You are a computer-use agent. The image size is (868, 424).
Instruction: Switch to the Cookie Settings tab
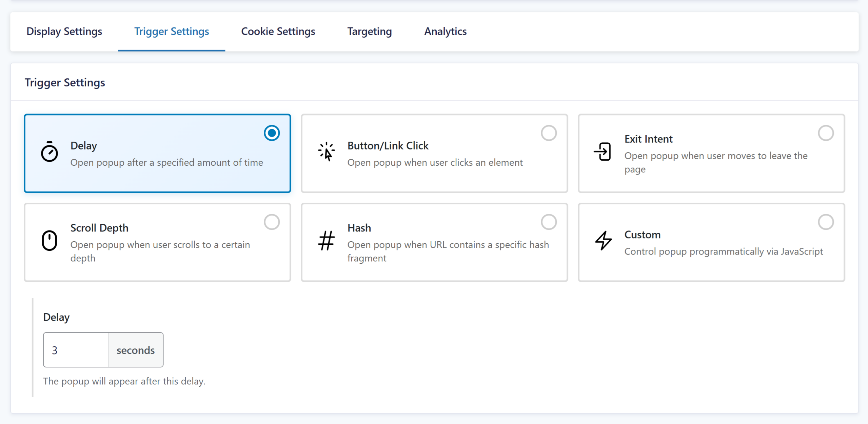coord(278,32)
